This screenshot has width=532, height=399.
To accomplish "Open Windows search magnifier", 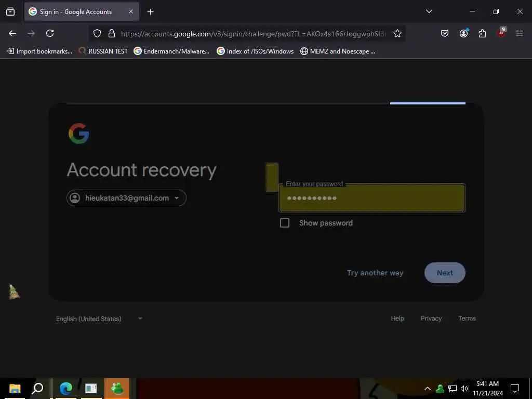I will click(37, 389).
